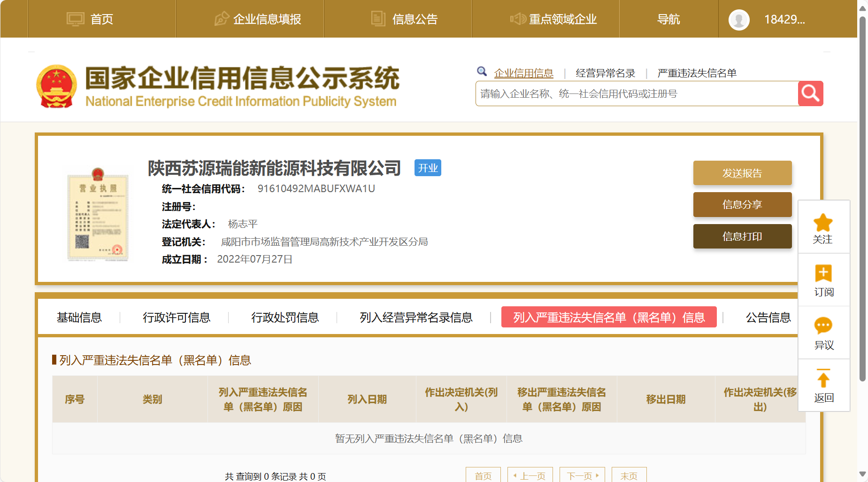Open the business license thumbnail
Viewport: 868px width, 482px height.
click(x=98, y=214)
